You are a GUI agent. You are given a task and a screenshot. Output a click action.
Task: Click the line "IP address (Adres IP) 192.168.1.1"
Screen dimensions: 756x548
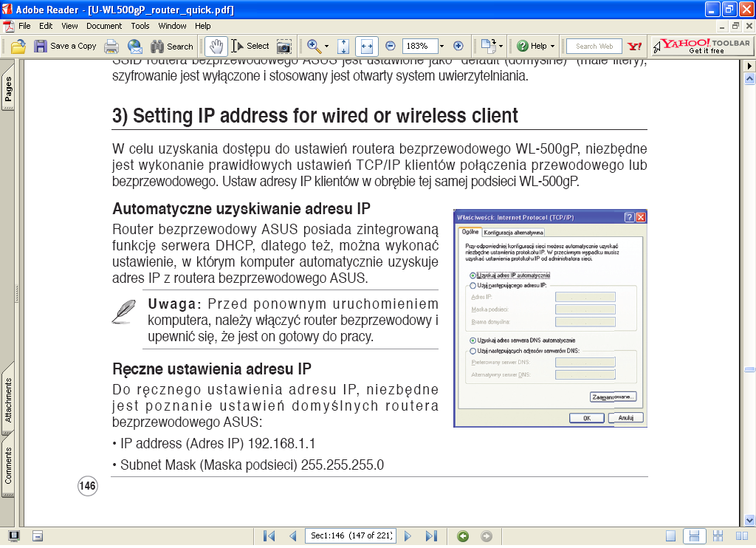[218, 444]
